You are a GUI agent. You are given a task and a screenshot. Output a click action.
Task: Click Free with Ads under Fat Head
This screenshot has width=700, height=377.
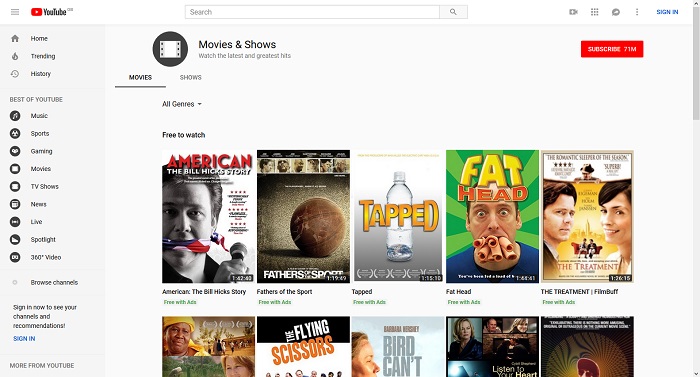point(464,302)
